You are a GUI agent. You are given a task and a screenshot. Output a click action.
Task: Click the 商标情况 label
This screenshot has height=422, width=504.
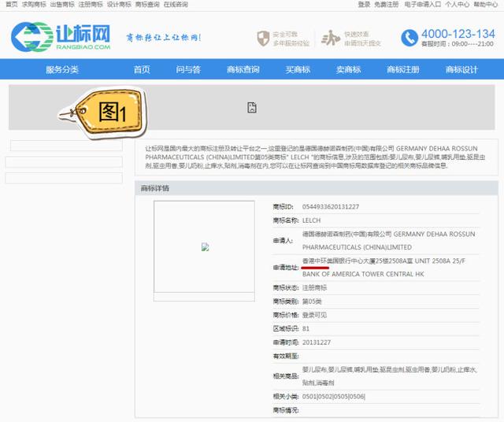(286, 410)
